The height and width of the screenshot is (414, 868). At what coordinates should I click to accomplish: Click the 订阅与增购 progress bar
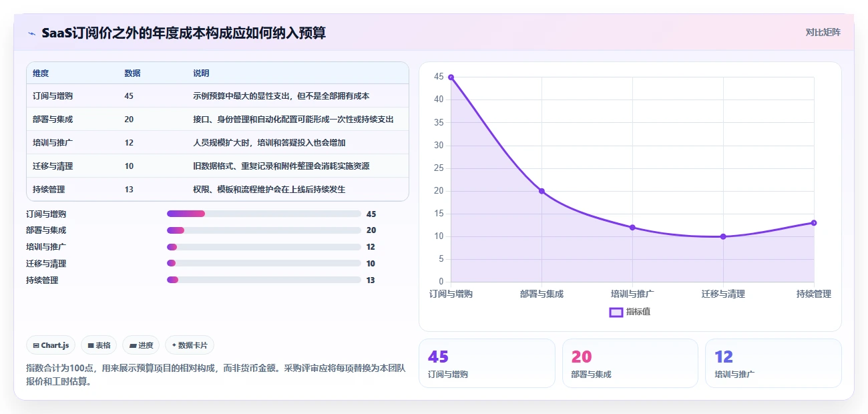(264, 214)
